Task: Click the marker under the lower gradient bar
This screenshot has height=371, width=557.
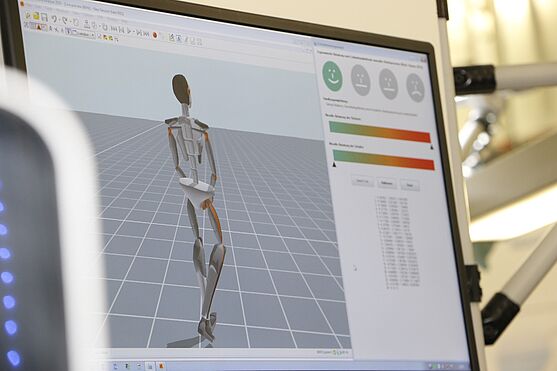Action: (x=334, y=165)
